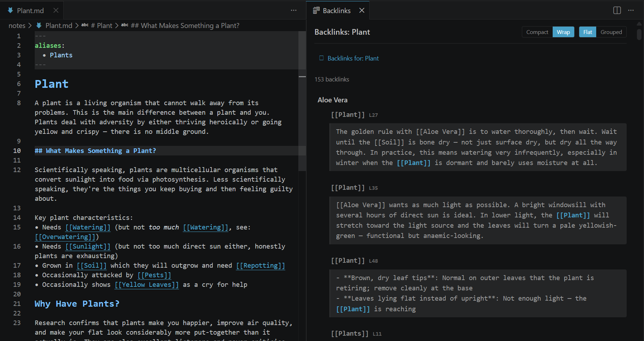Select the Backlinks panel tab
The image size is (644, 341).
click(336, 10)
